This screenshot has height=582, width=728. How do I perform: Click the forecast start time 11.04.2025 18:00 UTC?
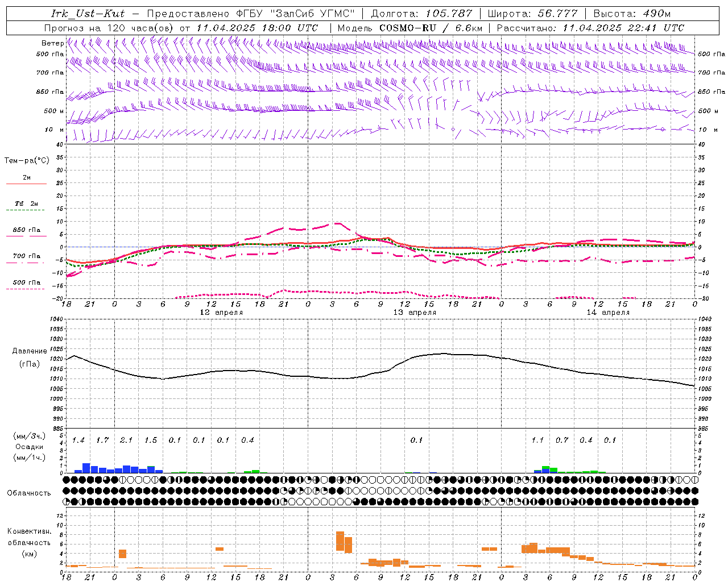[257, 28]
